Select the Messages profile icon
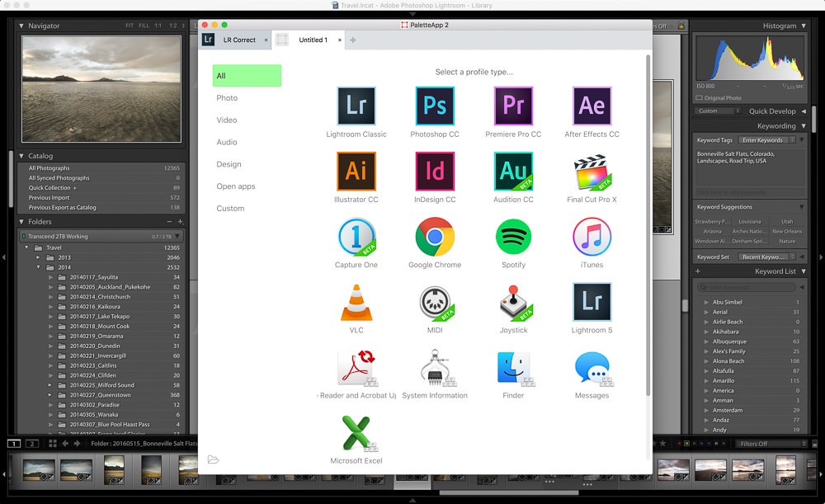The height and width of the screenshot is (504, 825). [x=593, y=368]
